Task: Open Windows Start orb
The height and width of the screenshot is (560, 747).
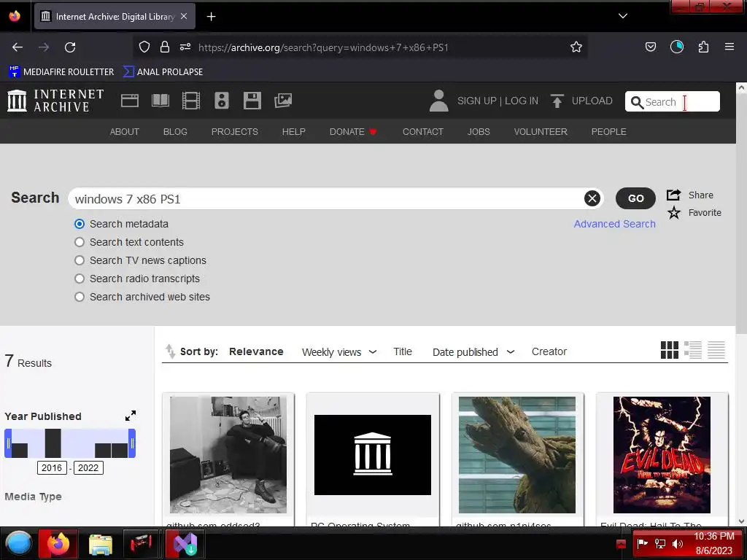Action: (x=18, y=543)
